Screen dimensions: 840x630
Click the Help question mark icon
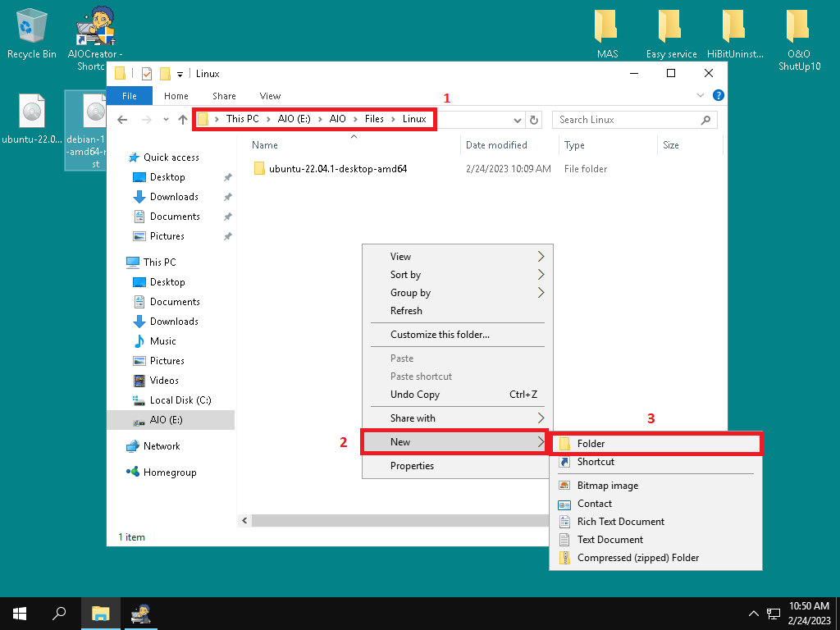coord(719,96)
